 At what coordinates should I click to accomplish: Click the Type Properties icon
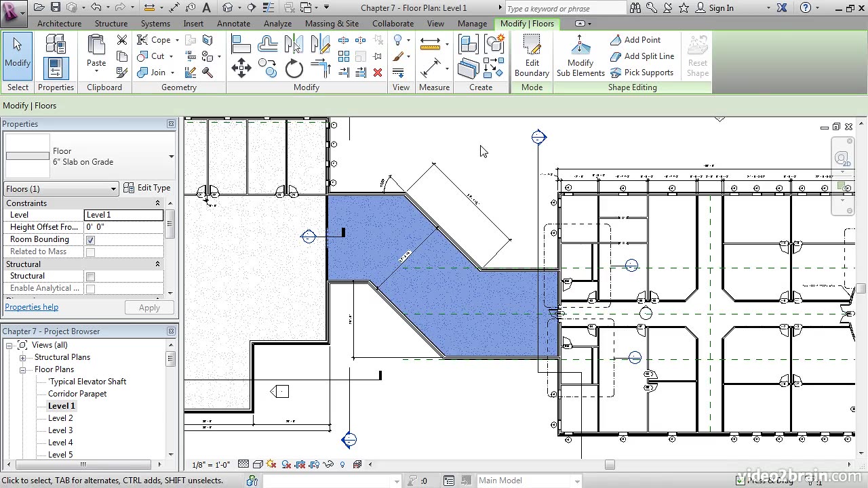tap(56, 44)
